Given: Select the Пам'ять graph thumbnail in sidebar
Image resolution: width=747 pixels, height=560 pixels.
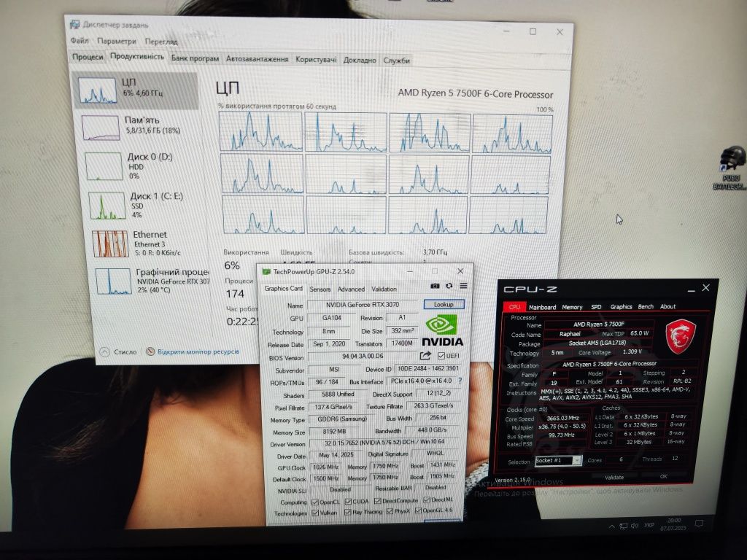Looking at the screenshot, I should (x=101, y=128).
